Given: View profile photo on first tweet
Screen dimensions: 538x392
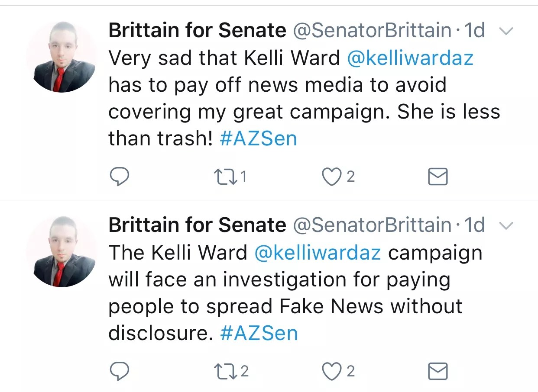Looking at the screenshot, I should 62,56.
